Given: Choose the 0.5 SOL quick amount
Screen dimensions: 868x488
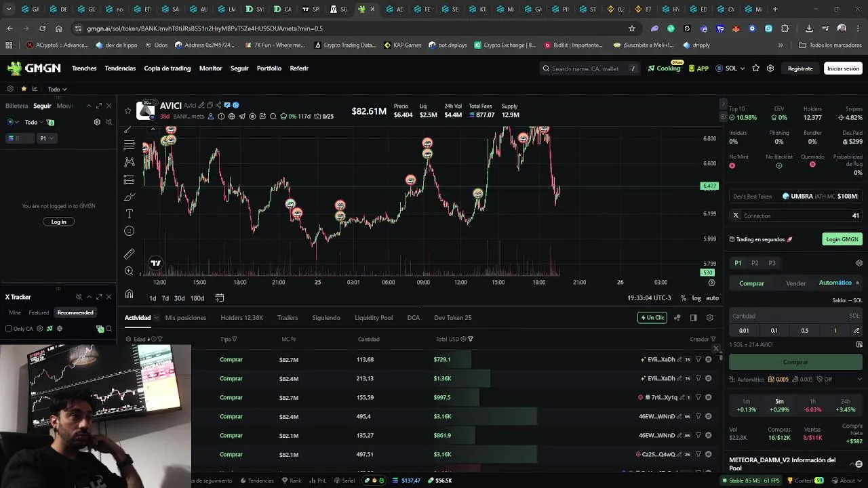Looking at the screenshot, I should 804,330.
